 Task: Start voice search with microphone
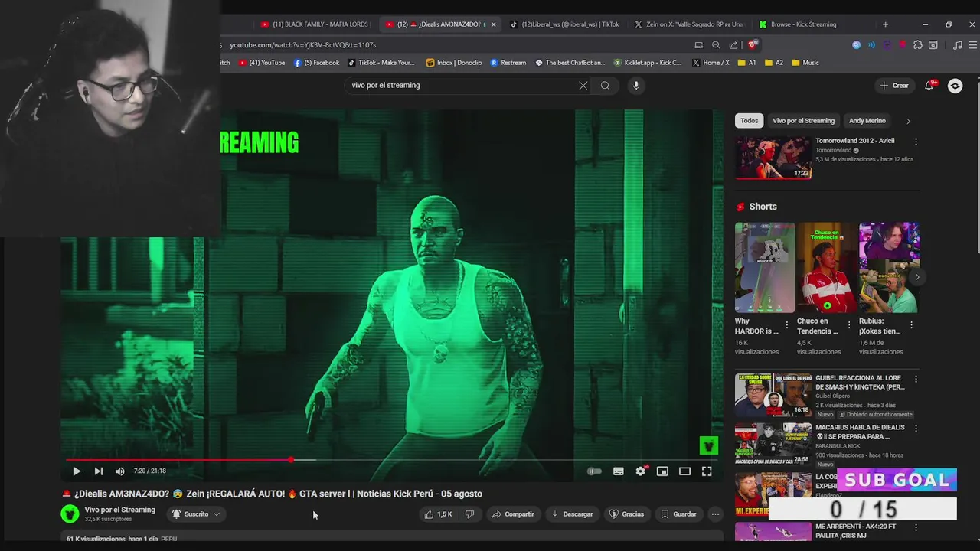635,86
